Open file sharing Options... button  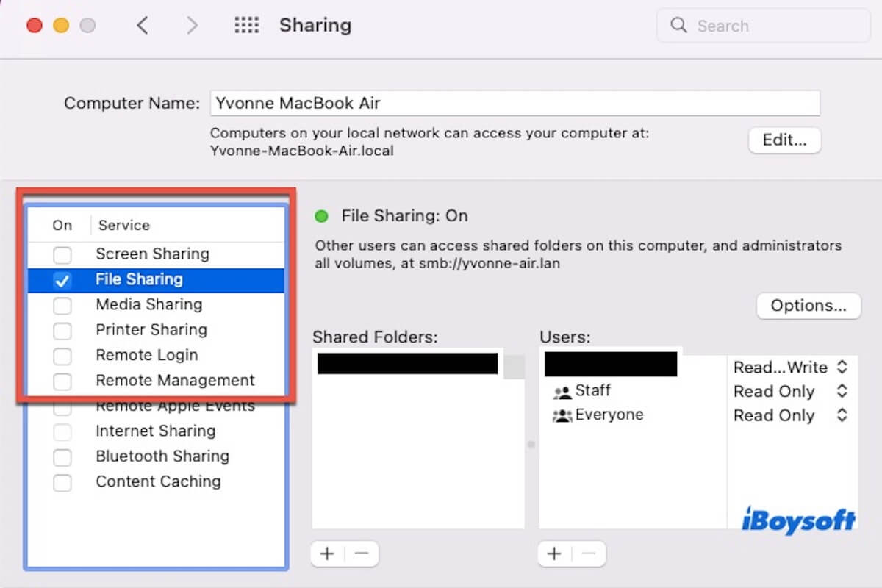click(808, 306)
